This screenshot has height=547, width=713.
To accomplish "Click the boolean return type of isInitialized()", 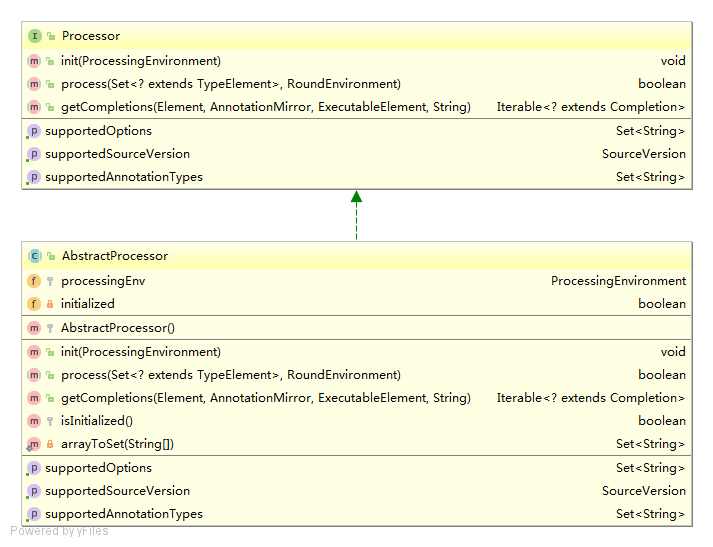I will tap(662, 421).
